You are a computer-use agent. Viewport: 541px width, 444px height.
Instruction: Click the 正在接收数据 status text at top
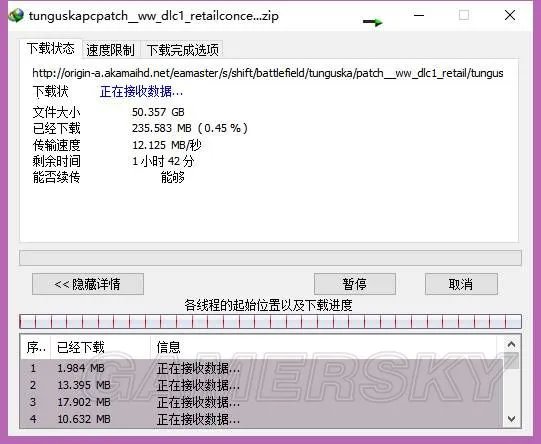(x=141, y=91)
